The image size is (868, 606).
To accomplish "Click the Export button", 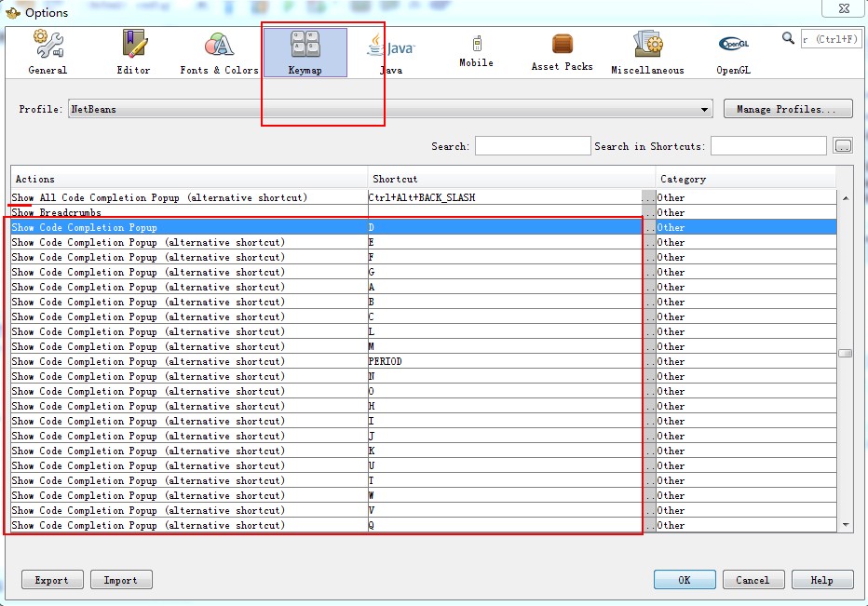I will [x=52, y=580].
